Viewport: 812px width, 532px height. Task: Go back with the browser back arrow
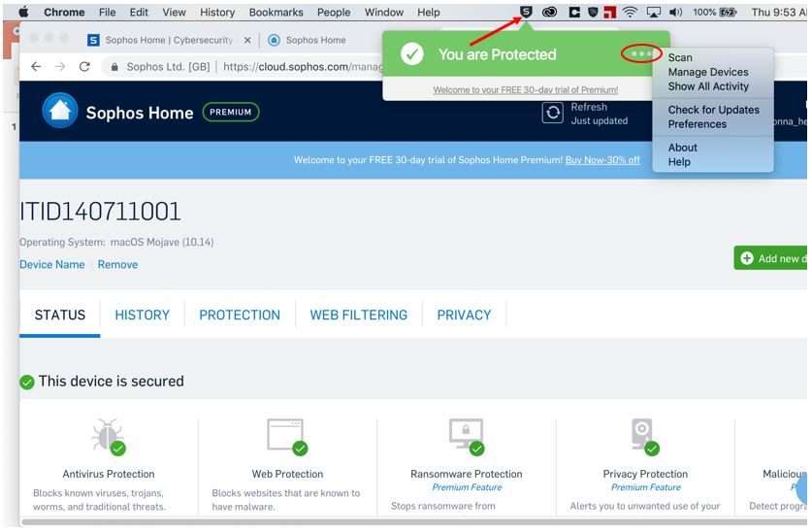36,66
